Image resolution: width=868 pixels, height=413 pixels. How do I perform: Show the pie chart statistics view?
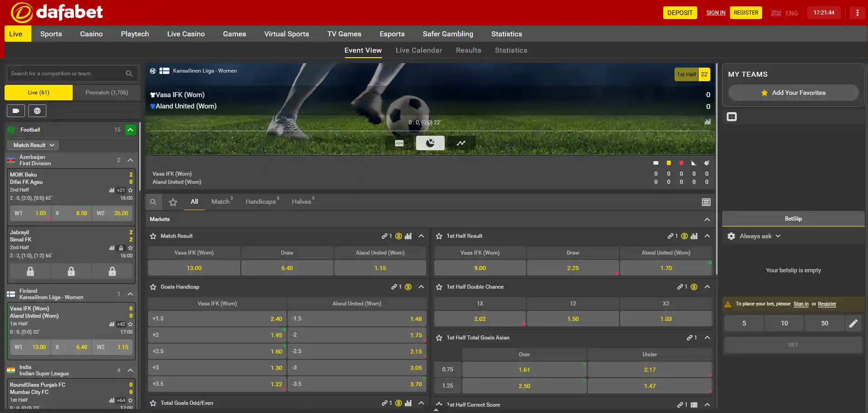pyautogui.click(x=430, y=143)
